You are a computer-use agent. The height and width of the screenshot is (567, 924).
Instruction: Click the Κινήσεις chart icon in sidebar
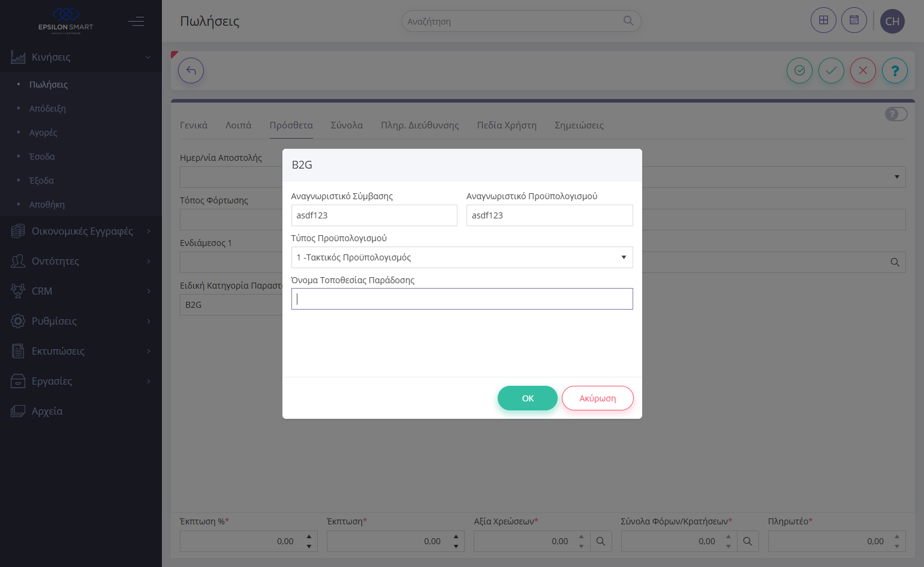point(18,57)
